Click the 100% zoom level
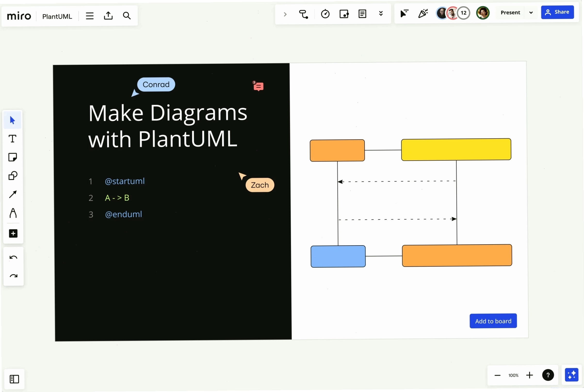The height and width of the screenshot is (392, 584). (513, 375)
